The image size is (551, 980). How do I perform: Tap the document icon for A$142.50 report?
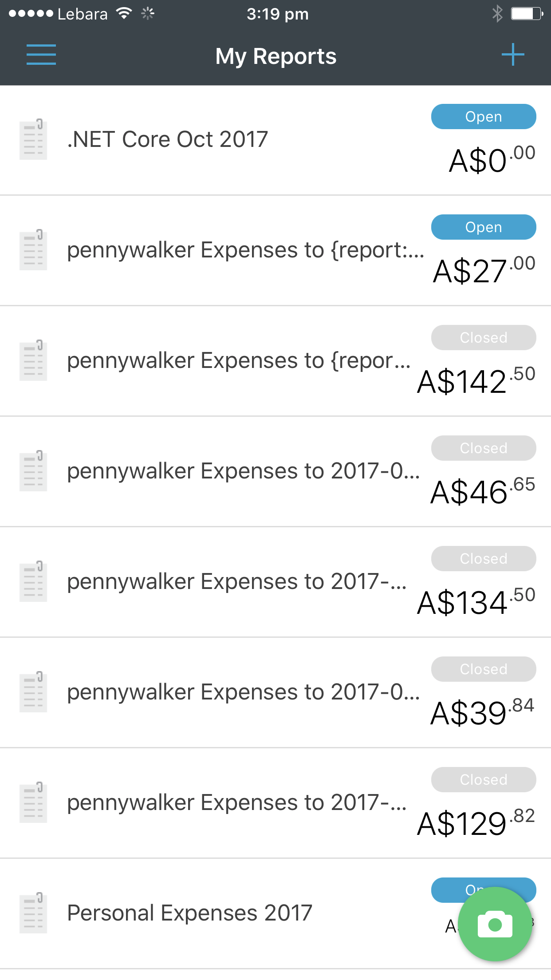pyautogui.click(x=33, y=360)
